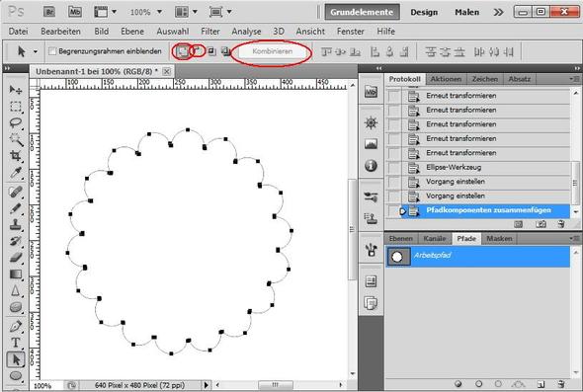Select the Crop tool
This screenshot has width=583, height=392.
(x=15, y=156)
